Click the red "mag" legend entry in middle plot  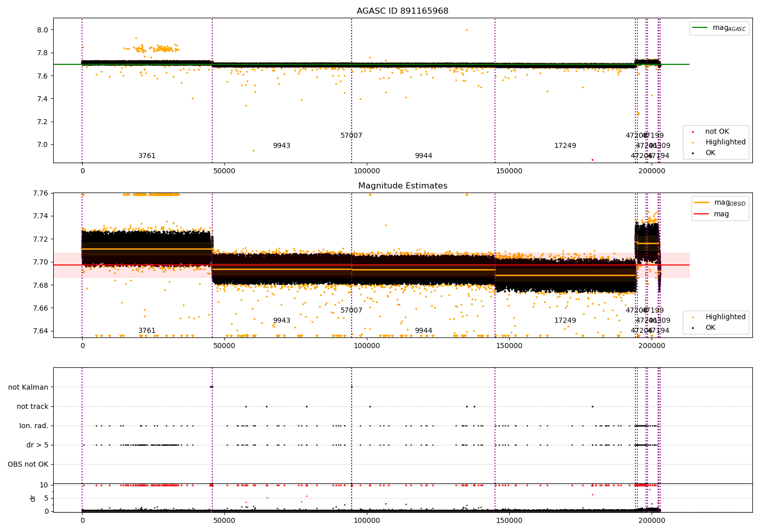point(721,214)
